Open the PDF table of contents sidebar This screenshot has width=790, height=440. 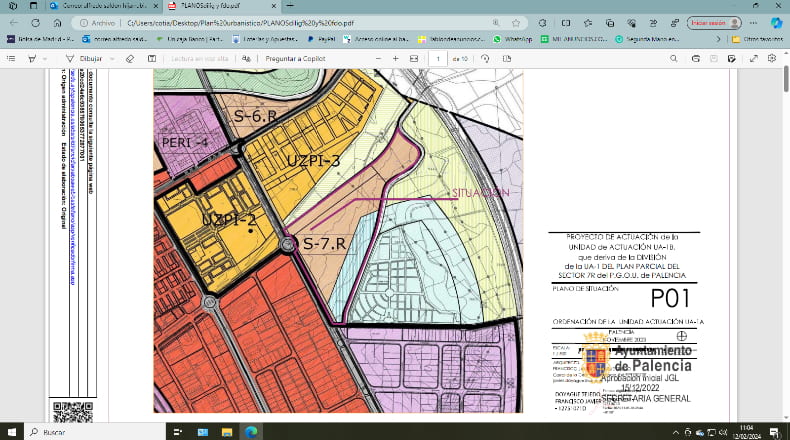point(11,59)
